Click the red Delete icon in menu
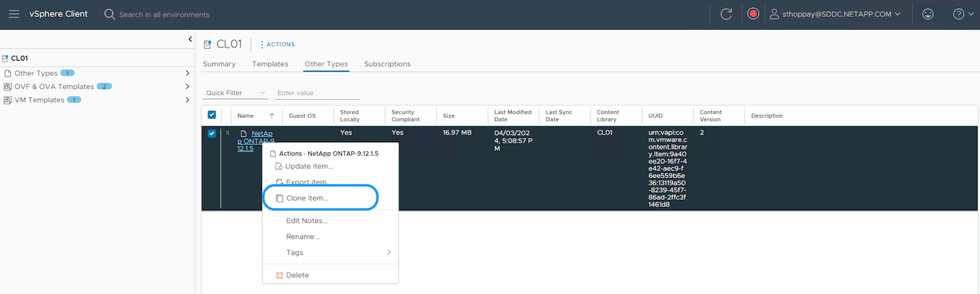980x294 pixels. pyautogui.click(x=279, y=275)
